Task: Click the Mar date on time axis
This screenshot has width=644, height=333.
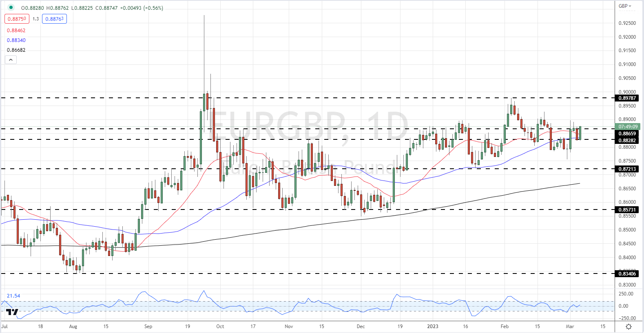Action: 570,326
